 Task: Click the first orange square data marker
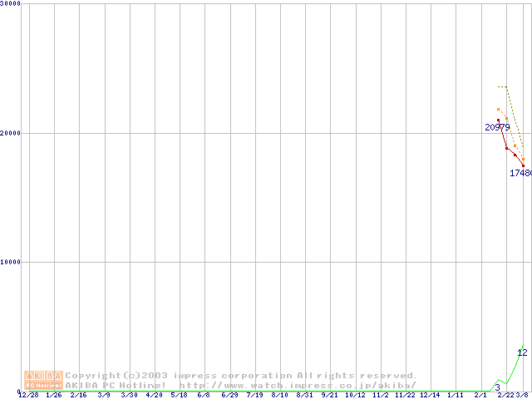pos(498,109)
